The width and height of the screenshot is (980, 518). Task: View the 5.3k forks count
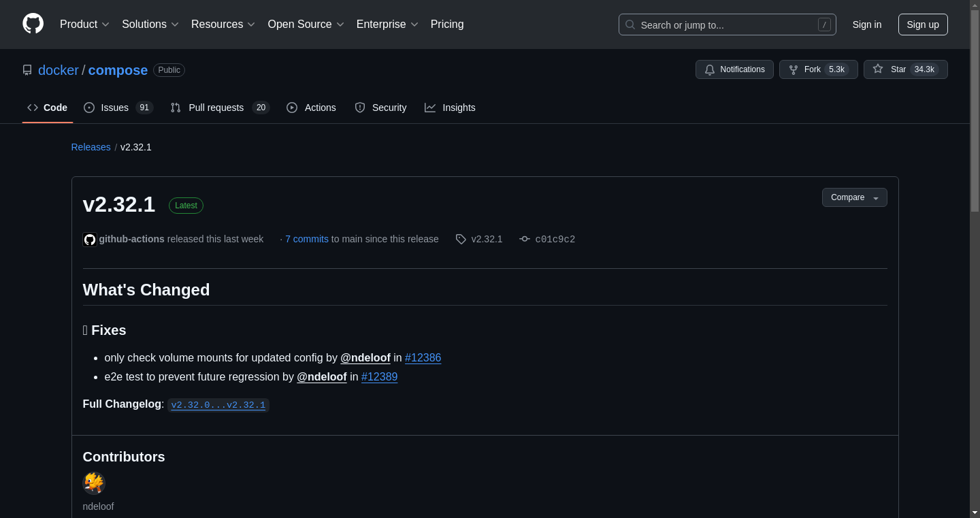click(836, 69)
